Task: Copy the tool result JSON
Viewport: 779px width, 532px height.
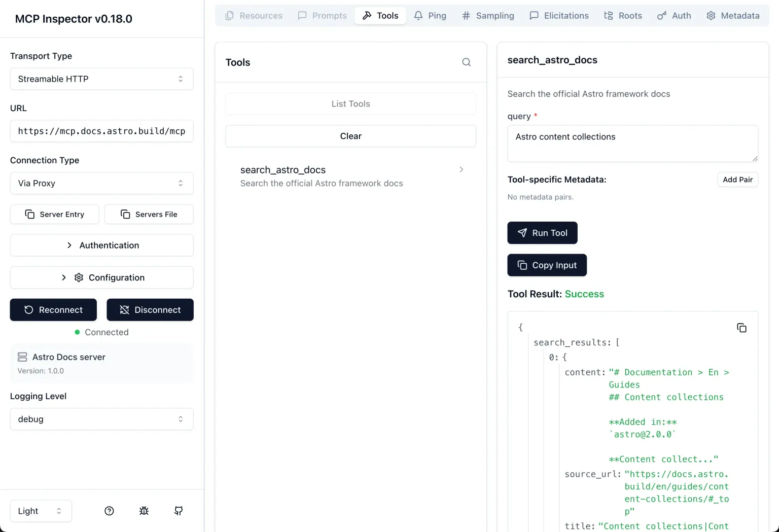Action: coord(741,328)
